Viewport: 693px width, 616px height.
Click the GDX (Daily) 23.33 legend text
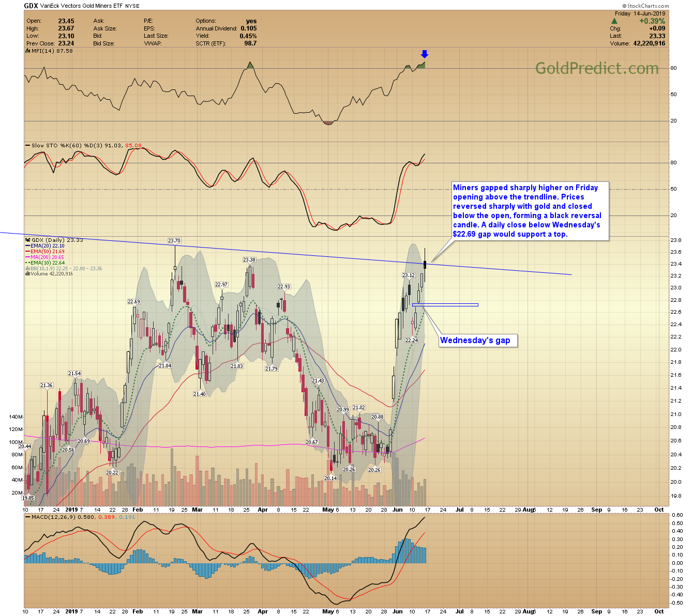[x=57, y=240]
